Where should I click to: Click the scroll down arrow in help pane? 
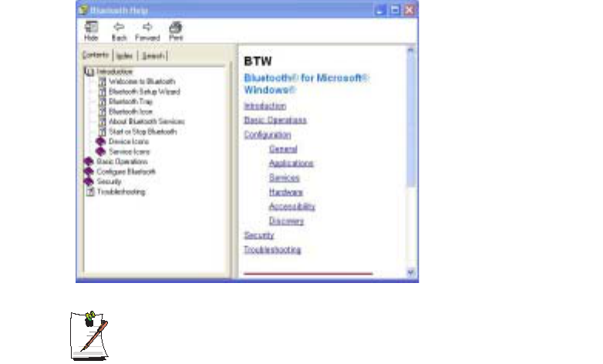pos(411,272)
